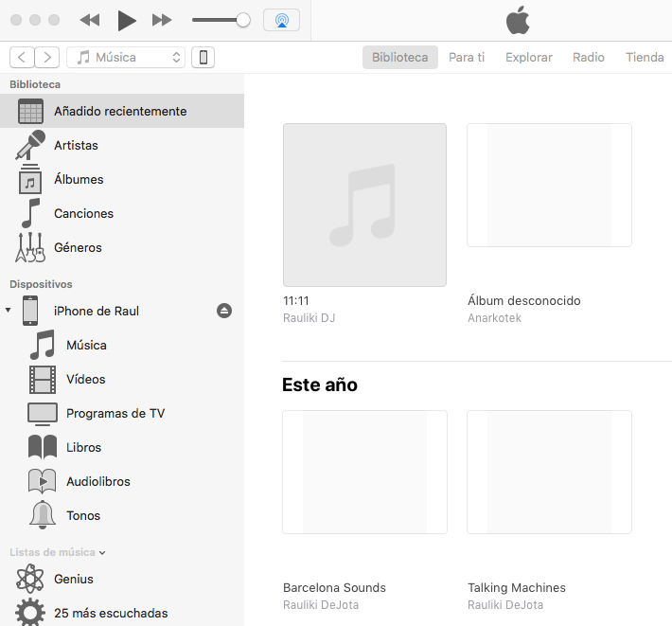Image resolution: width=672 pixels, height=626 pixels.
Task: Open the 11:11 album artwork
Action: [x=364, y=205]
